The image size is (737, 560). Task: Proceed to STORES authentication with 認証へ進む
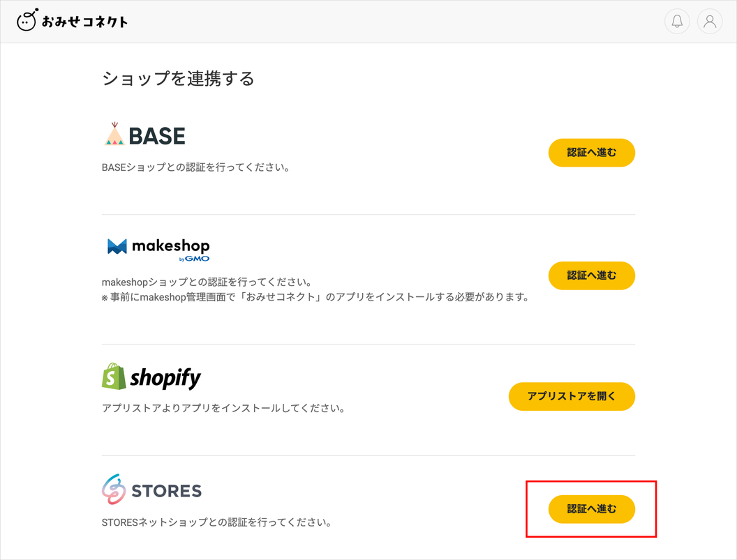click(591, 509)
